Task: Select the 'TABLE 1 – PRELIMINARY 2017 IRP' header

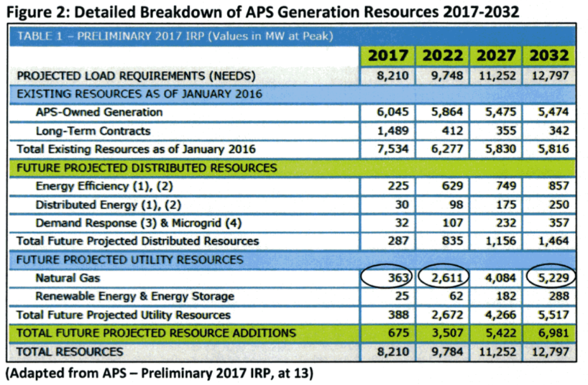Action: tap(175, 37)
